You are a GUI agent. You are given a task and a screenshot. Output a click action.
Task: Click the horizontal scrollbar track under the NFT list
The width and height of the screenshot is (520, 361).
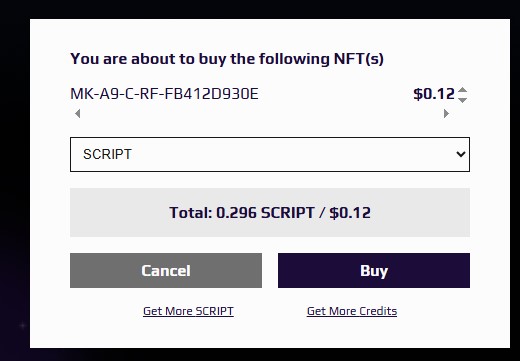coord(262,114)
